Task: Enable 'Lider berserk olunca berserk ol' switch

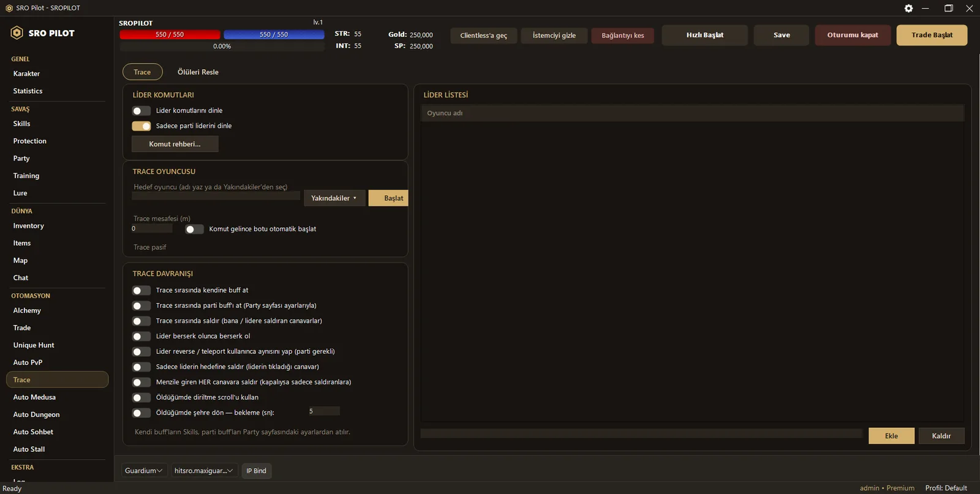Action: [141, 336]
